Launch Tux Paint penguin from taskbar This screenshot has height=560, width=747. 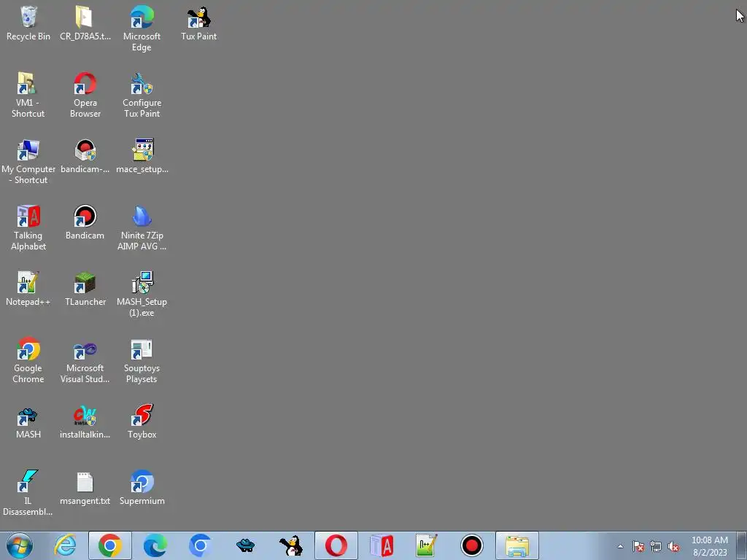tap(290, 545)
